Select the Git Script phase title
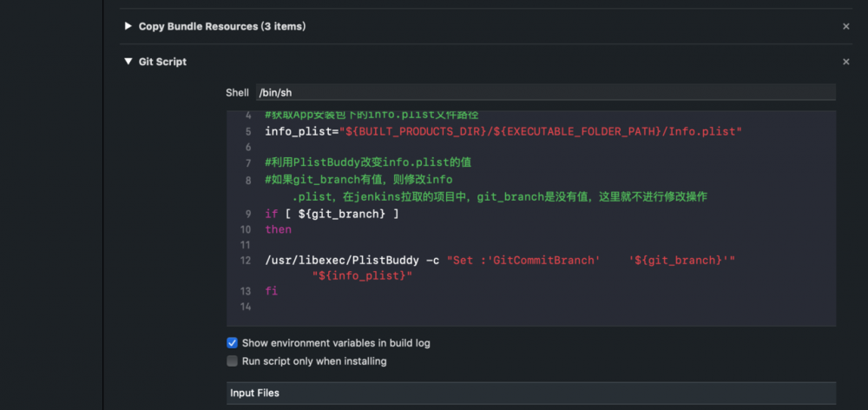Viewport: 868px width, 410px height. click(x=162, y=62)
